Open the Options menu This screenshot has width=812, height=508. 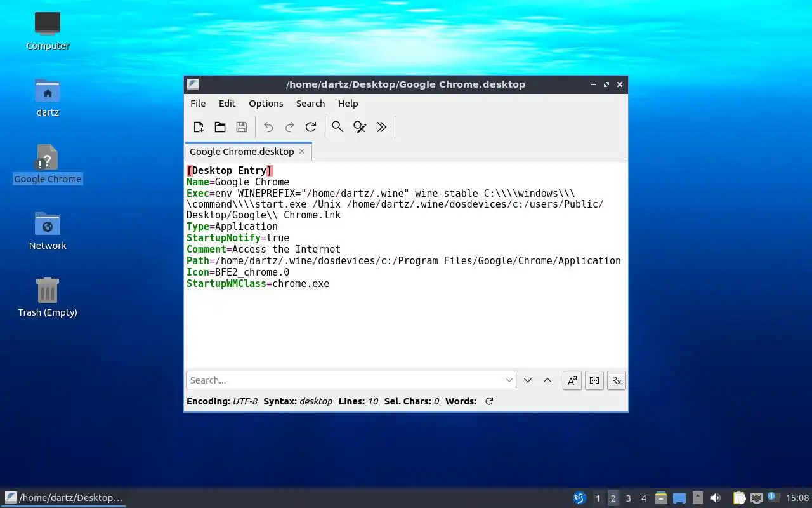[266, 104]
